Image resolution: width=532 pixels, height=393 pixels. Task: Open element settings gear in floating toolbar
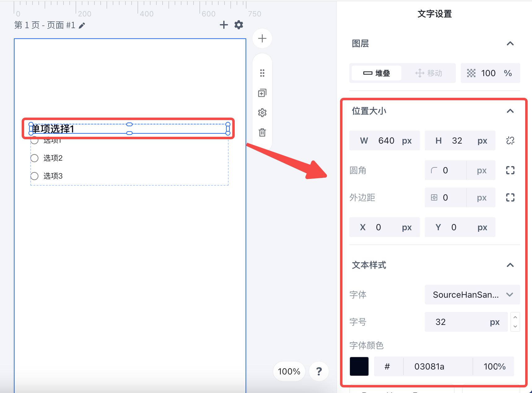262,113
